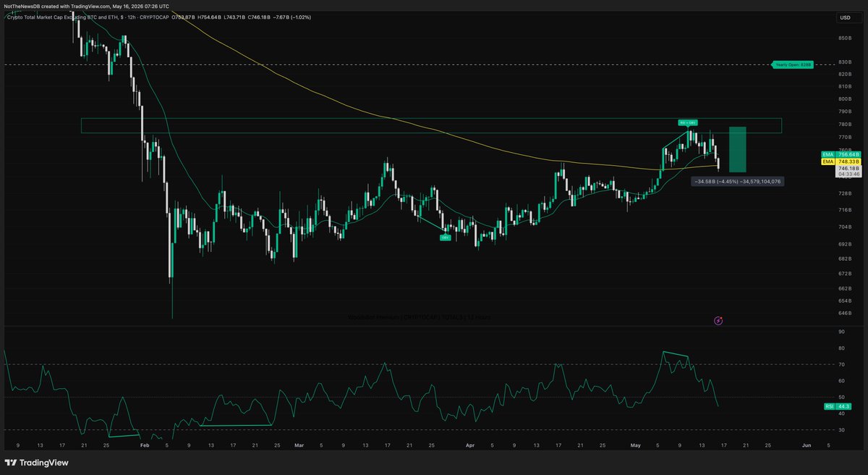The height and width of the screenshot is (475, 868).
Task: Click 704 B on the price axis
Action: 845,227
